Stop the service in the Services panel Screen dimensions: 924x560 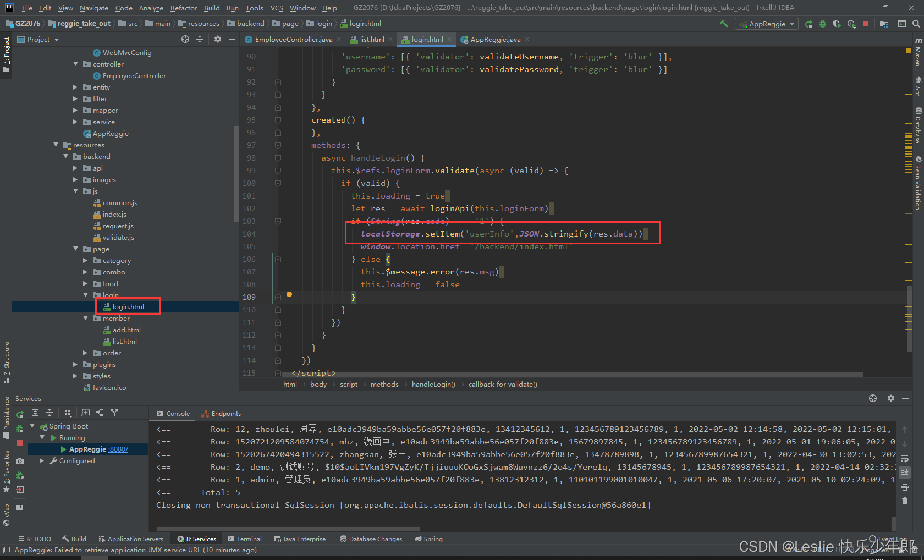(20, 442)
